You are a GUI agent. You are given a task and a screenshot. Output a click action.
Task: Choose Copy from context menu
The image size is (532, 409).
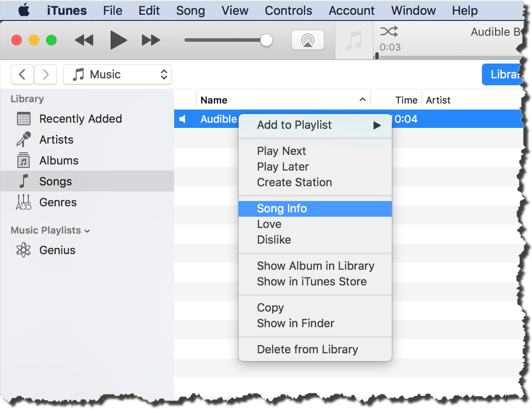(x=315, y=308)
